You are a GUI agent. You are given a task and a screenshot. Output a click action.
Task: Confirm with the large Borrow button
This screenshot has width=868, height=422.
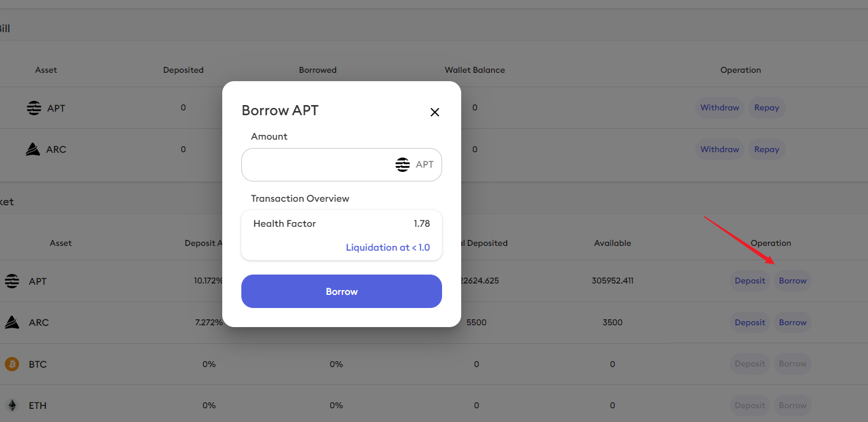click(x=342, y=291)
